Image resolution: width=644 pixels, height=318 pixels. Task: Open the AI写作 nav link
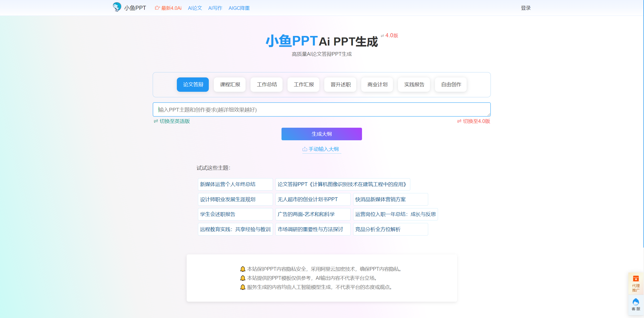coord(215,8)
